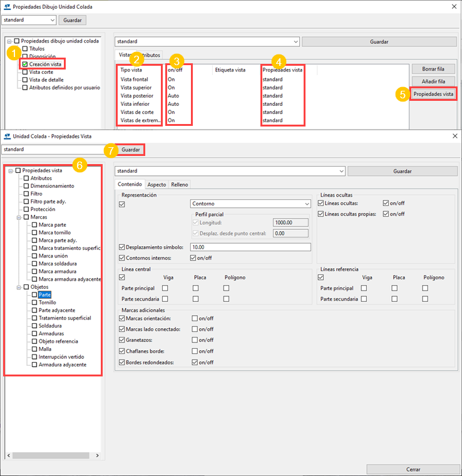Check Línea central Parte principal Viga box
The image size is (462, 476).
click(165, 287)
